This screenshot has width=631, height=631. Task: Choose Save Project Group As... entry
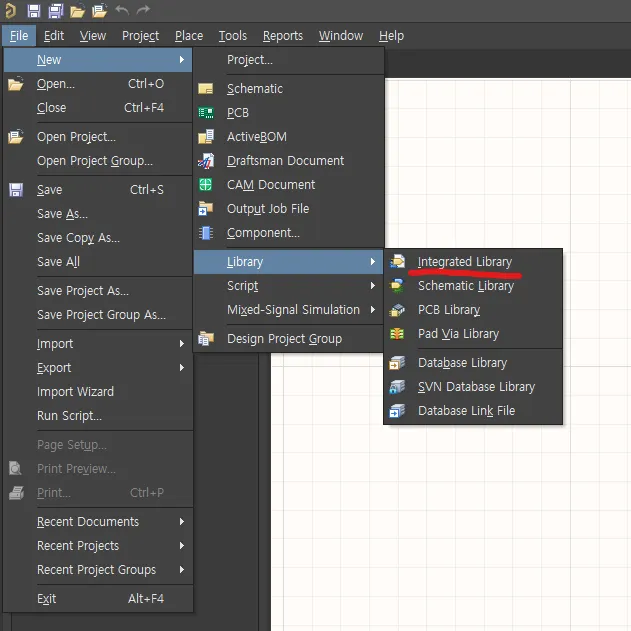98,315
